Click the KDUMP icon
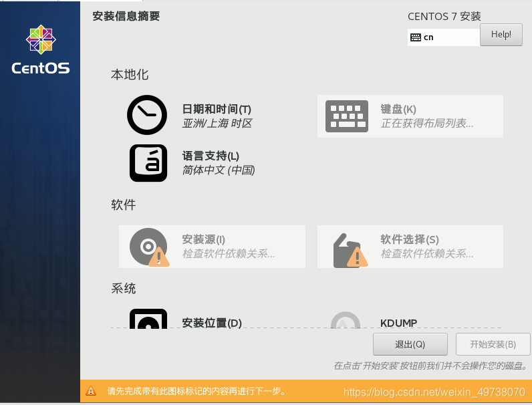 (346, 320)
